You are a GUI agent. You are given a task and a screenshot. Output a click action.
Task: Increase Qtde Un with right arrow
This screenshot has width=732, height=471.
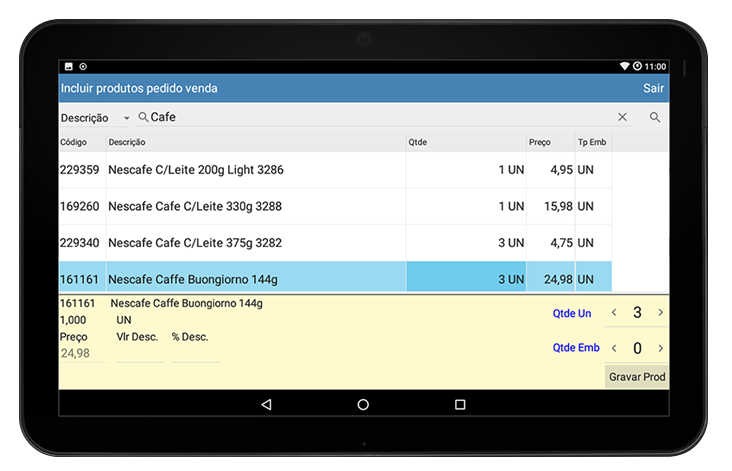661,312
